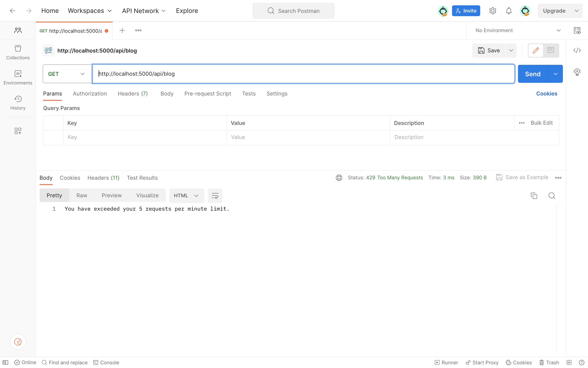The height and width of the screenshot is (368, 588).
Task: Save the request
Action: pos(489,50)
